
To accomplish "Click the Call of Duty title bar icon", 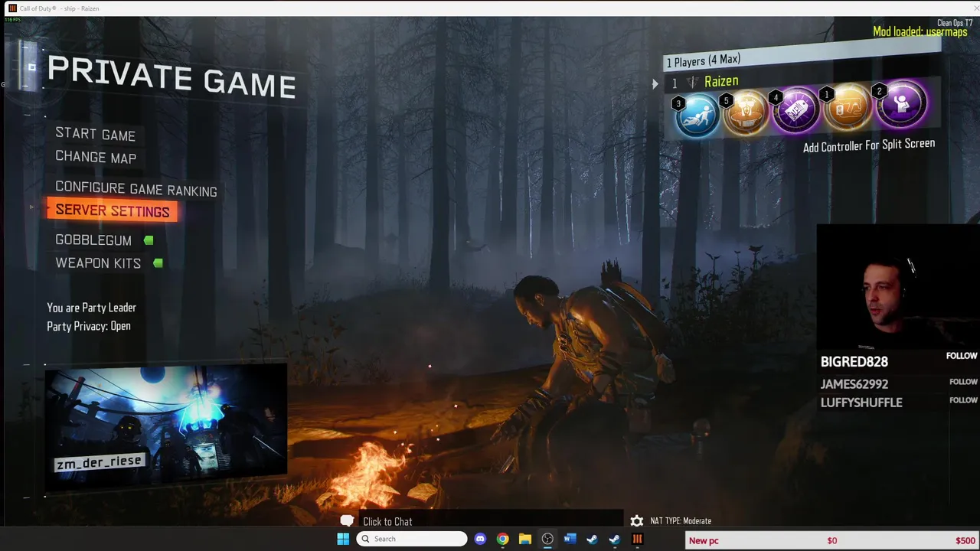I will click(x=12, y=8).
